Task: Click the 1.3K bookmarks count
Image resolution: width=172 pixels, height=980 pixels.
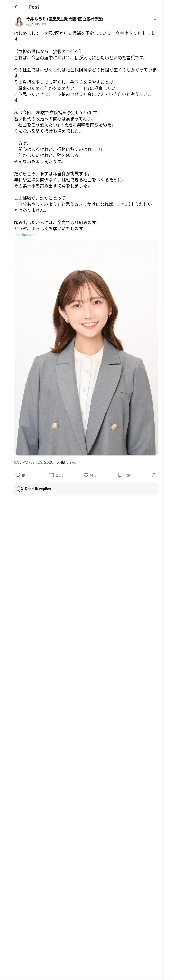Action: click(x=127, y=475)
